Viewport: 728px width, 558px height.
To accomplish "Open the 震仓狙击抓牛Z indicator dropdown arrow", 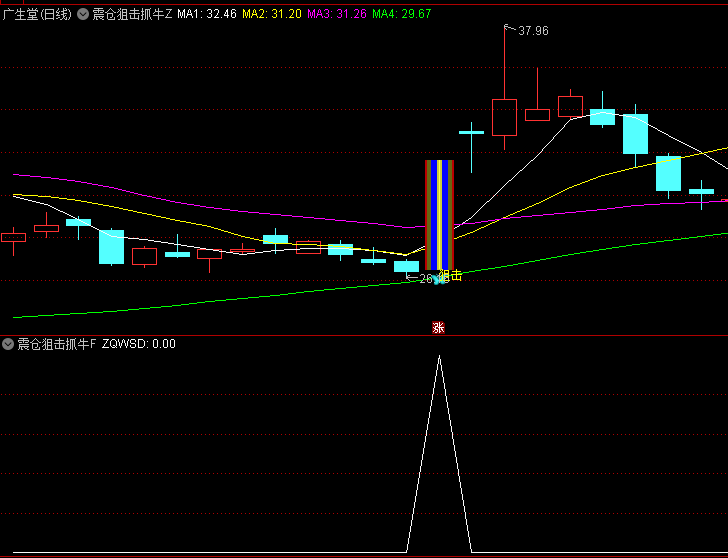I will (x=82, y=14).
